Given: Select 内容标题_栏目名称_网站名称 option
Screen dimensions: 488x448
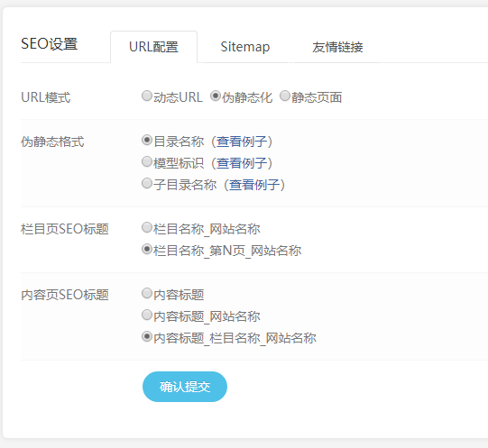Looking at the screenshot, I should pyautogui.click(x=147, y=336).
